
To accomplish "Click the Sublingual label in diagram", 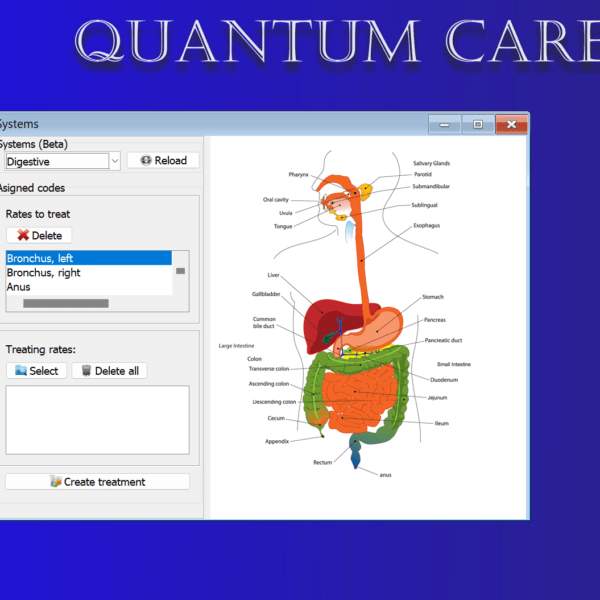I will click(424, 205).
